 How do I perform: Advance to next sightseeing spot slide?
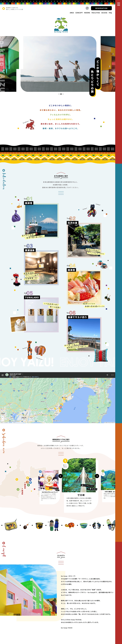pyautogui.click(x=97, y=476)
